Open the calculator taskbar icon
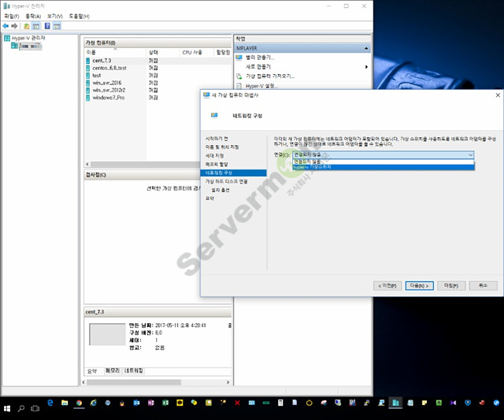Viewport: 504px width, 420px height. pyautogui.click(x=280, y=403)
